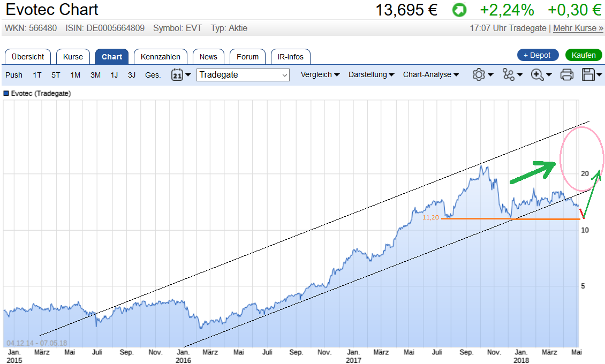Click the Symbol: EVT text
Viewport: 605px width, 364px height.
[x=178, y=28]
